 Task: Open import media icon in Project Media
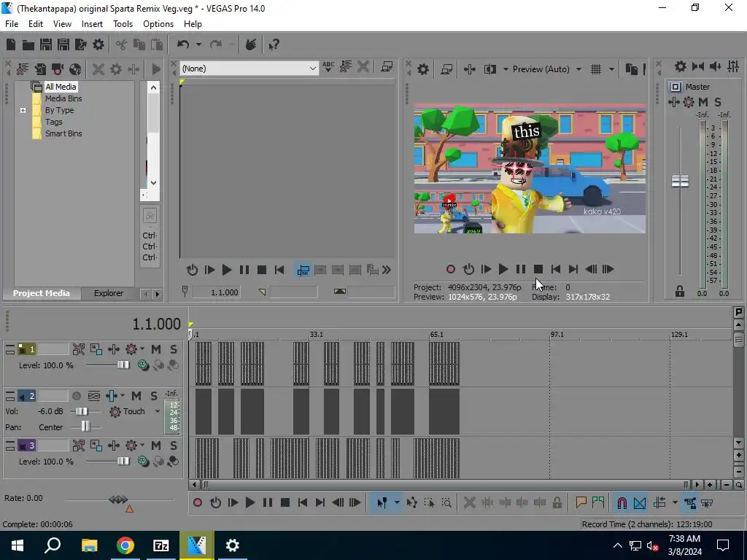pyautogui.click(x=40, y=69)
